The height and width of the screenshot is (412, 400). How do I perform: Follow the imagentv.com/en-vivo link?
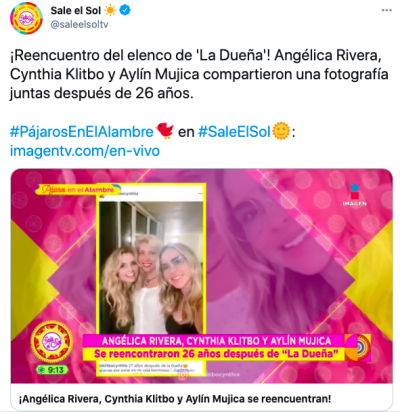pyautogui.click(x=85, y=151)
